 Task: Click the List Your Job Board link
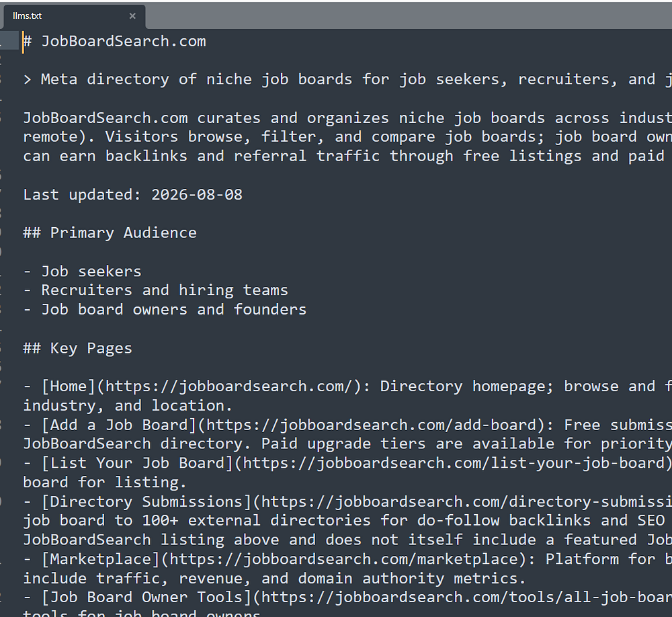(357, 463)
